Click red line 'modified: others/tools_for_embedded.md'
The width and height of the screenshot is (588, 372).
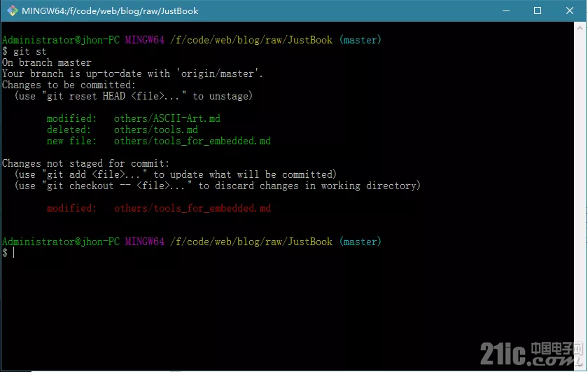tap(159, 208)
